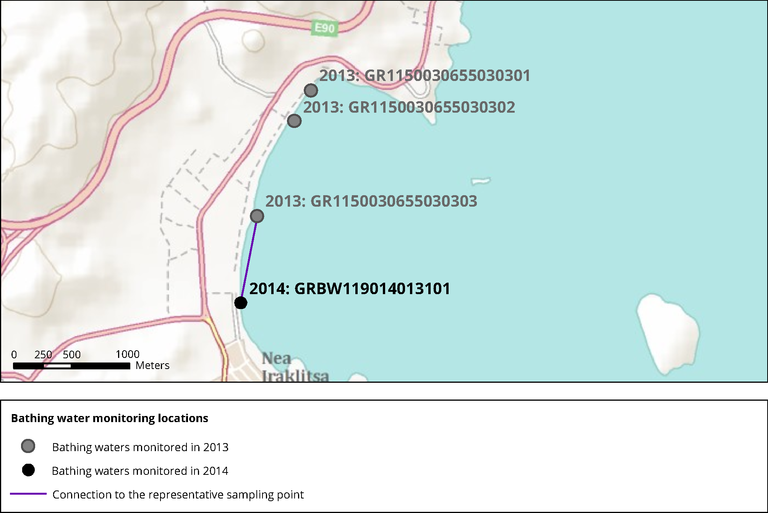The height and width of the screenshot is (513, 768).
Task: Click legend text Connection to the representative sampling point
Action: [x=178, y=494]
